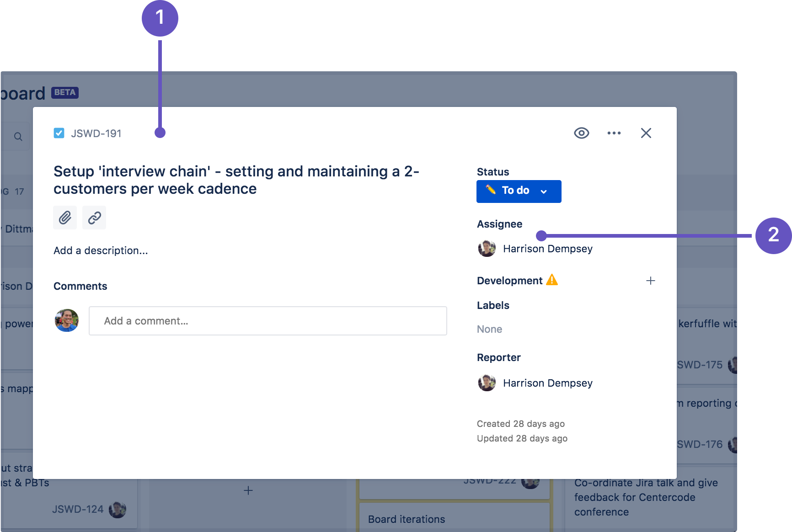This screenshot has width=792, height=532.
Task: Click the Development warning triangle icon
Action: pyautogui.click(x=552, y=280)
